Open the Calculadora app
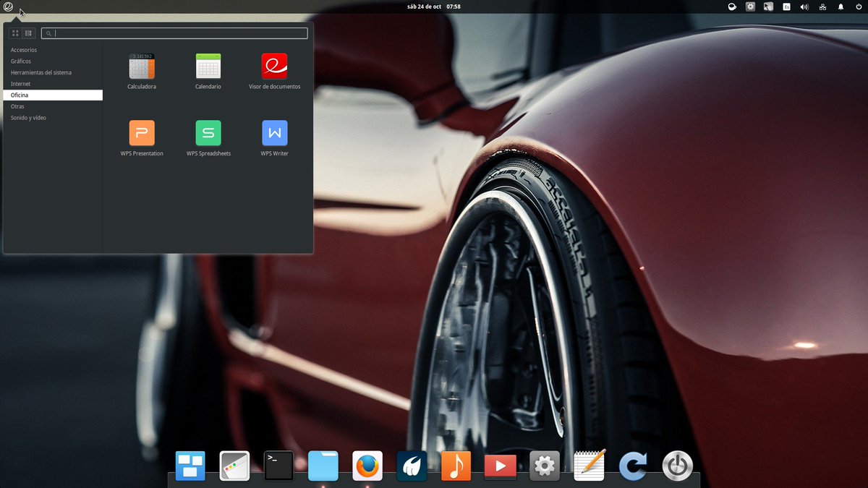 point(142,71)
